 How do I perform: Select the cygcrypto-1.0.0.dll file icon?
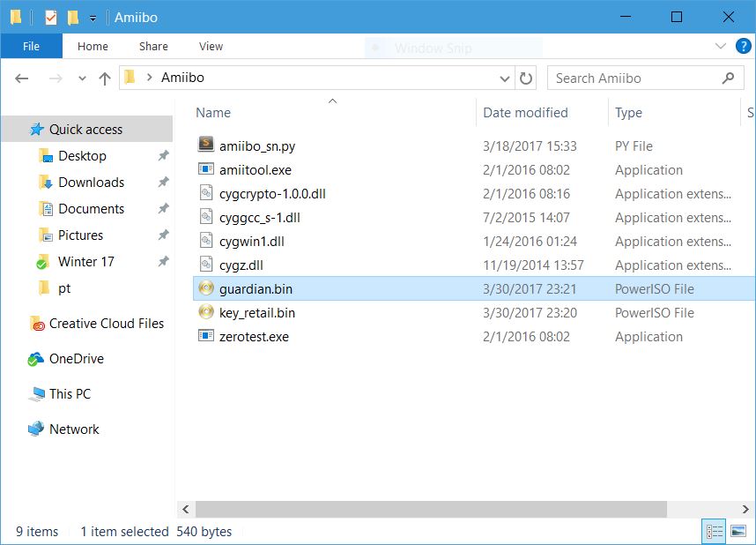tap(206, 192)
